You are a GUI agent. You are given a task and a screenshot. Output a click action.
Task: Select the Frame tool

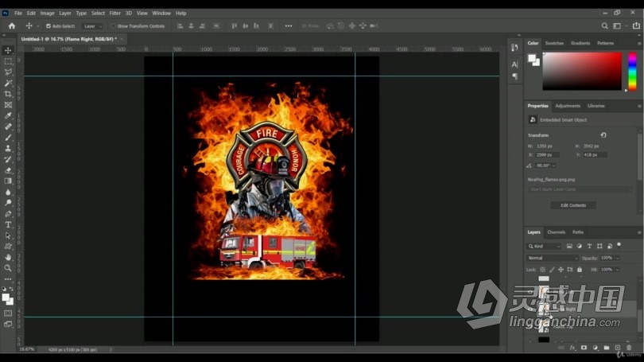8,105
